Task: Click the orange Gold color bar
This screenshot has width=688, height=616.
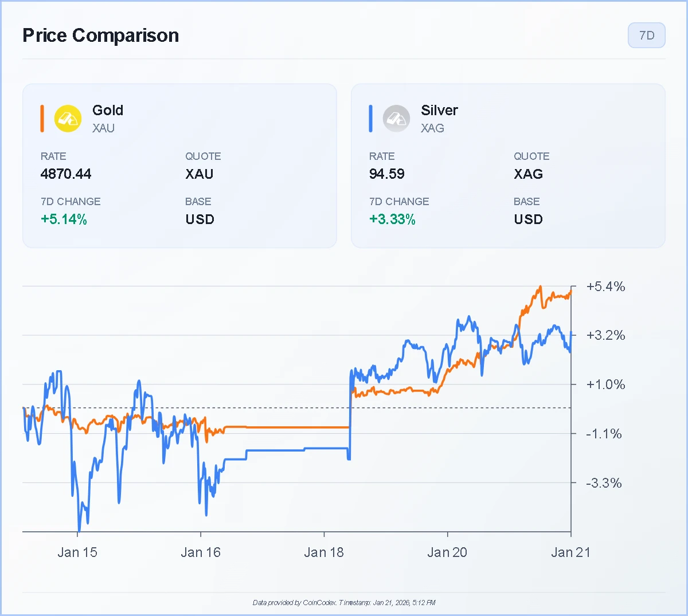Action: tap(42, 119)
